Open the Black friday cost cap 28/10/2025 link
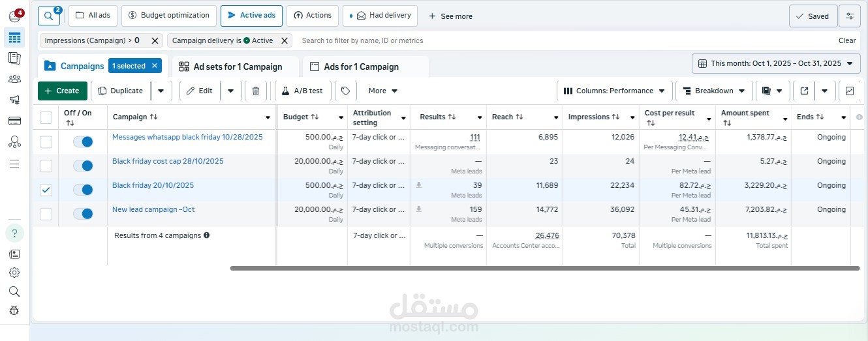This screenshot has width=868, height=341. tap(168, 161)
